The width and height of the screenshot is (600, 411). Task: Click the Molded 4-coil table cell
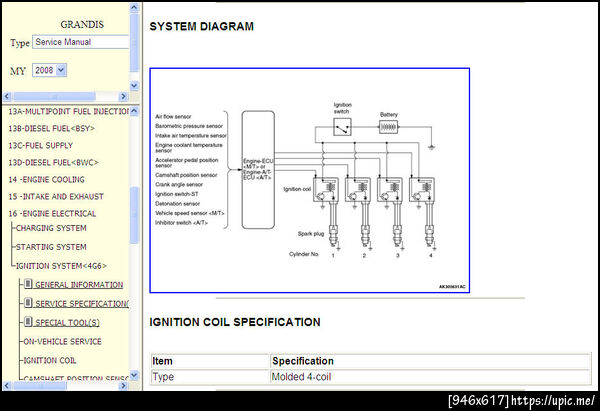point(430,377)
